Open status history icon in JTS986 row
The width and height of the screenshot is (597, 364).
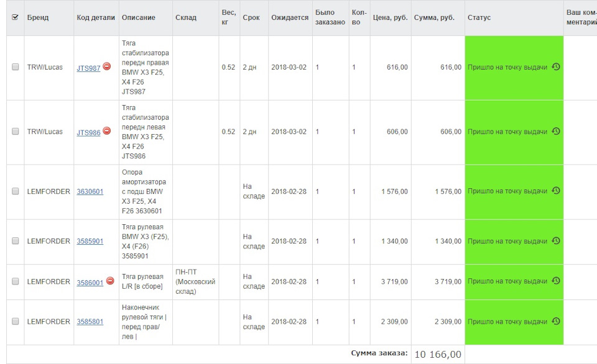pyautogui.click(x=556, y=131)
